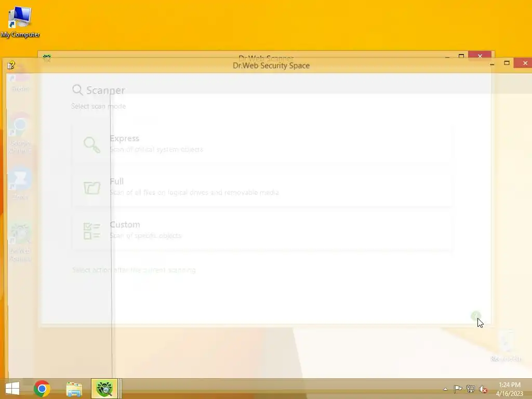Image resolution: width=532 pixels, height=399 pixels.
Task: Click the network status tray icon
Action: pos(471,389)
